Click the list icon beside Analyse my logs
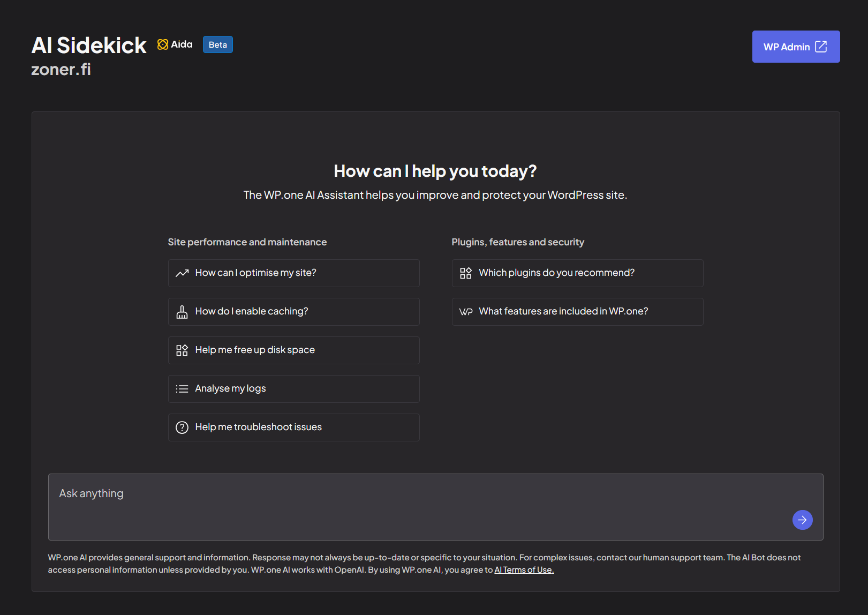Screen dimensions: 868x615 point(182,389)
